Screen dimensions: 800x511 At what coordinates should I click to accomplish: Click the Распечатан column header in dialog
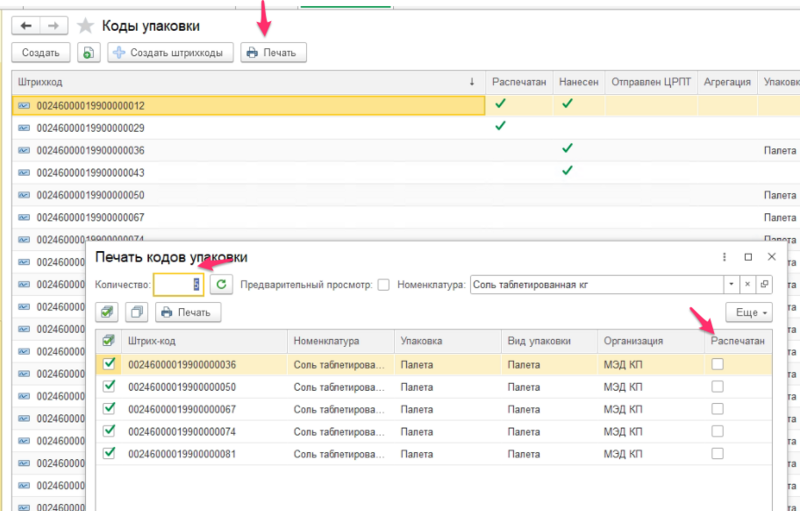tap(738, 341)
